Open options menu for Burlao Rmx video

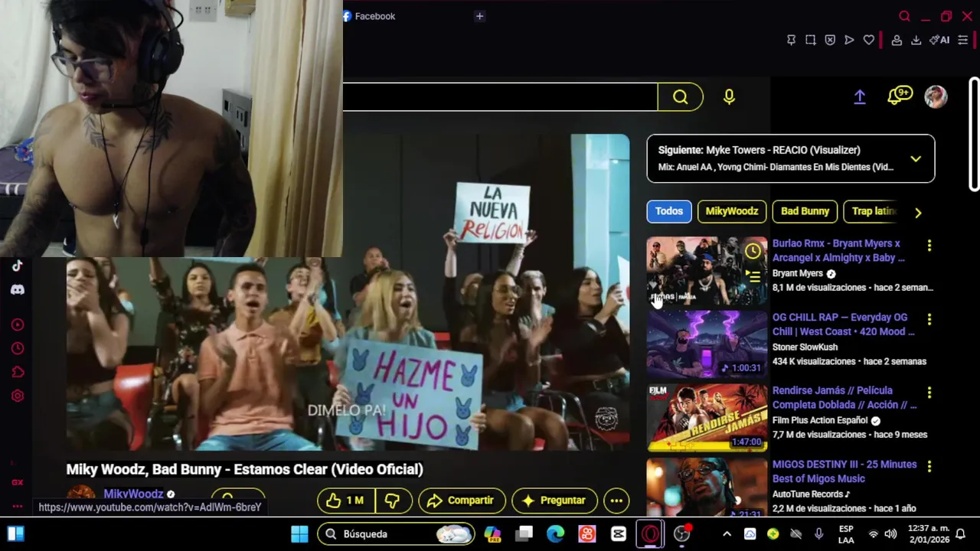click(929, 246)
